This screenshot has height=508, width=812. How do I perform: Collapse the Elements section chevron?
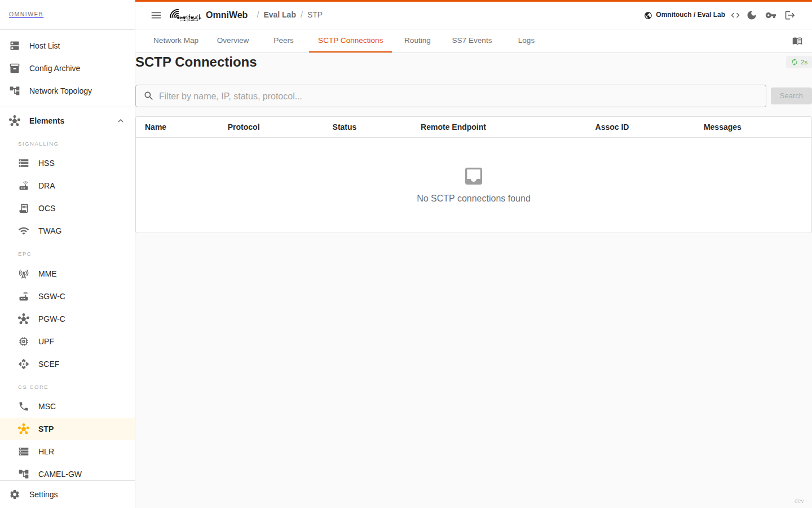click(x=121, y=121)
